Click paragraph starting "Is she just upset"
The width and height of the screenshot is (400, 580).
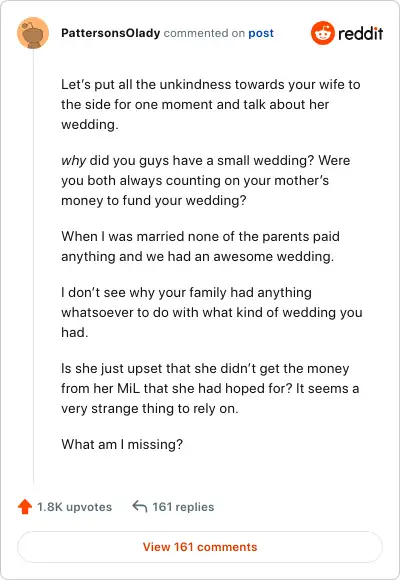tap(210, 388)
